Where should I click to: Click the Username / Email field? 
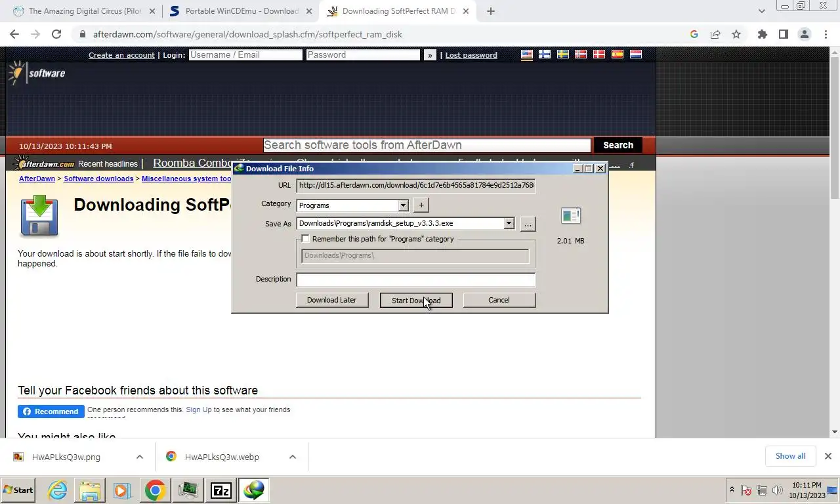point(245,55)
